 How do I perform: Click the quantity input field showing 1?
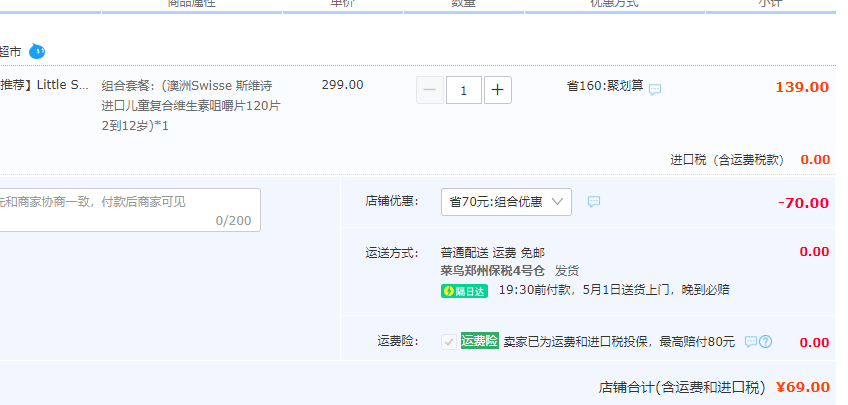(x=463, y=90)
